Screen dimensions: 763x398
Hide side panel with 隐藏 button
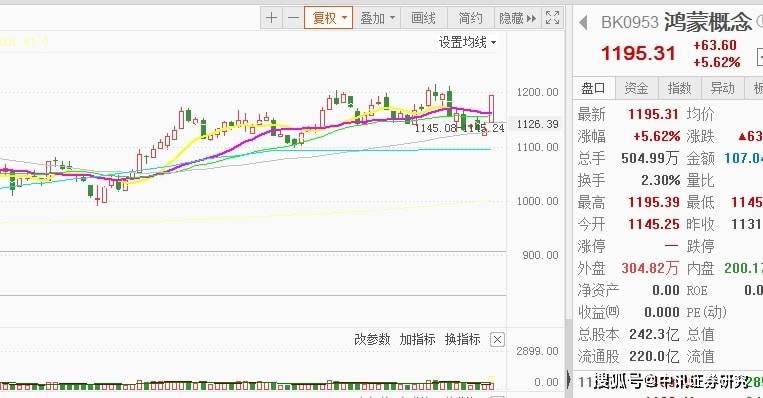pos(517,18)
